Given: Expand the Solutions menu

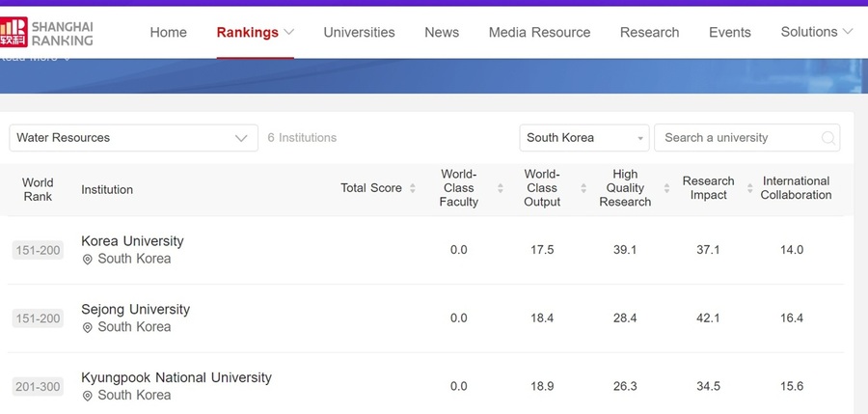Looking at the screenshot, I should 816,32.
